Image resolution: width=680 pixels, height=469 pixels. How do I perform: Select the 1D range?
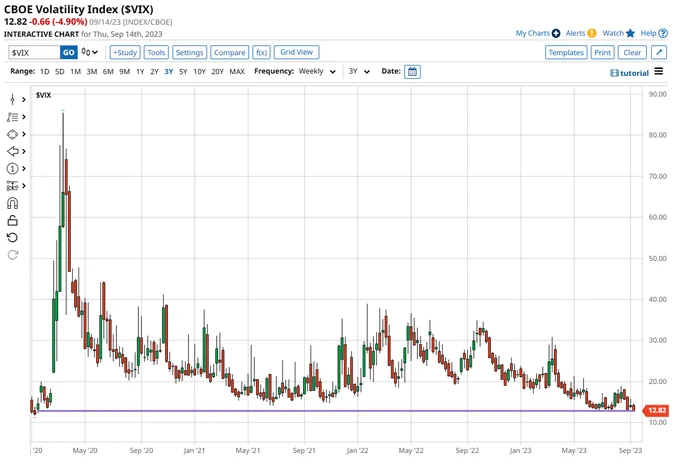point(45,72)
